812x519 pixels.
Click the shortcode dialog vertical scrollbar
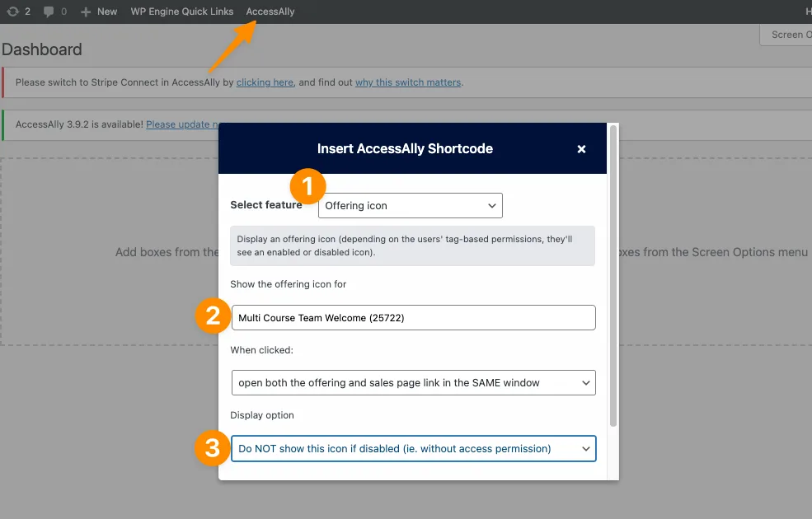pos(612,276)
